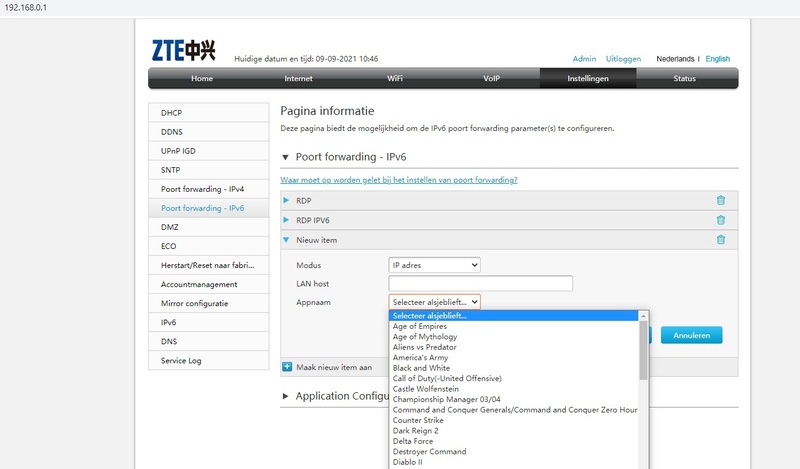
Task: Select America's Army option
Action: [x=514, y=358]
